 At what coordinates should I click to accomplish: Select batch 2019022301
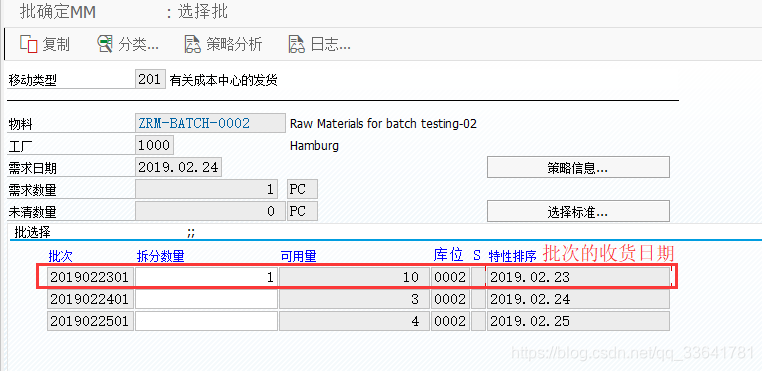point(90,277)
